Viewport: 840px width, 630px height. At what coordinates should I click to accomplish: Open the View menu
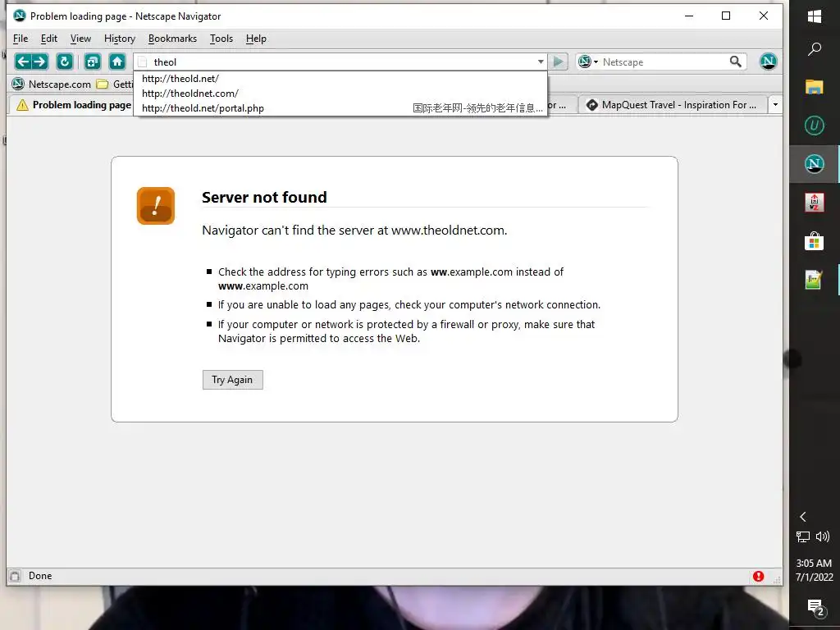pyautogui.click(x=80, y=39)
